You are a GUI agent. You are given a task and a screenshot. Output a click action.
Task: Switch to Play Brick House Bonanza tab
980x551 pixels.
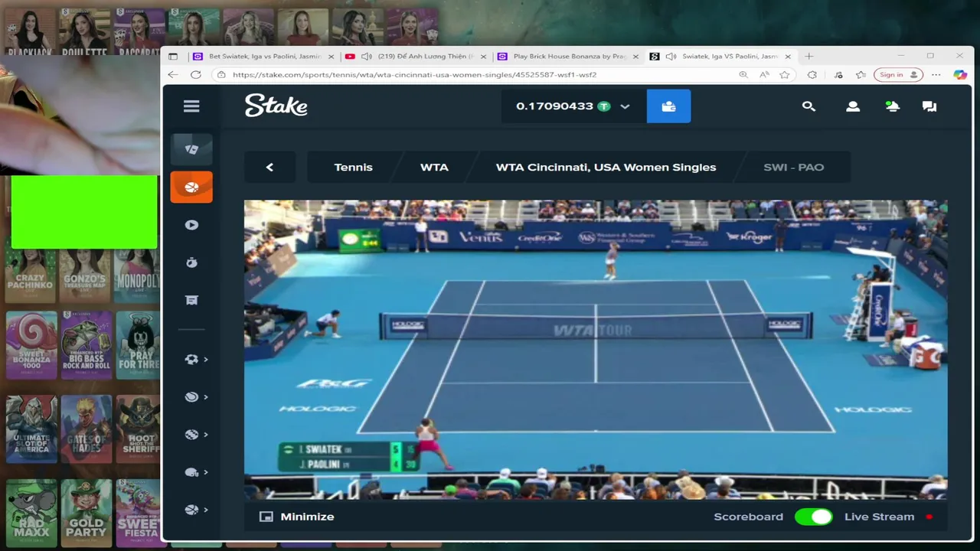(568, 57)
